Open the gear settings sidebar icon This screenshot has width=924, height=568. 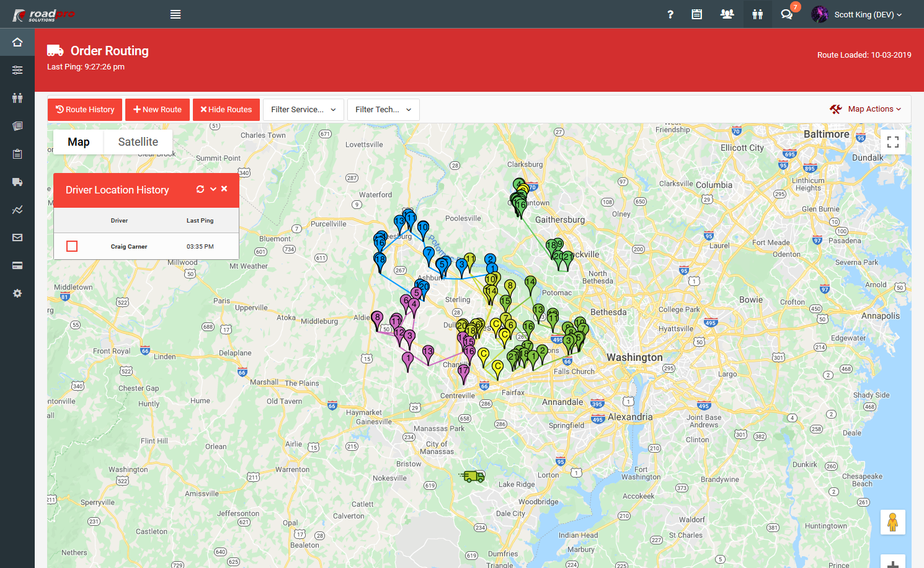pos(17,293)
